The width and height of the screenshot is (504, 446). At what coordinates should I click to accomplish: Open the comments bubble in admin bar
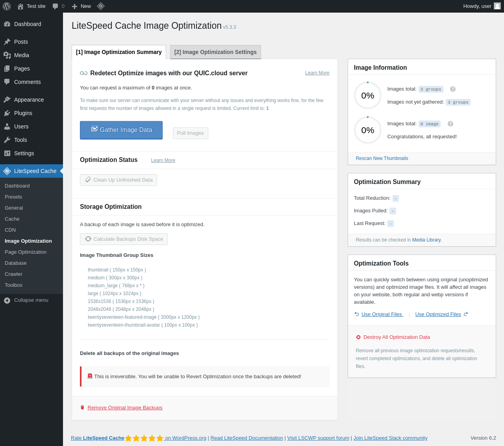pyautogui.click(x=58, y=6)
